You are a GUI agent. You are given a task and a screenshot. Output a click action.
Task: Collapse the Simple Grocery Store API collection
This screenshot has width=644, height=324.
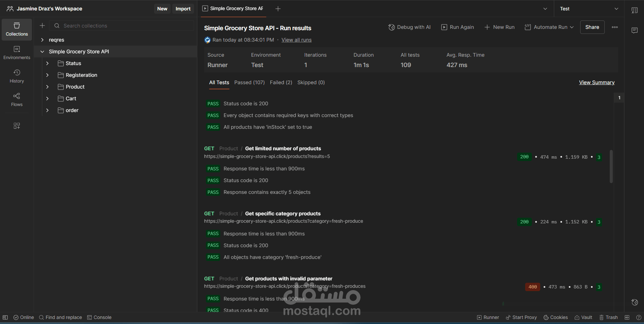pyautogui.click(x=42, y=52)
